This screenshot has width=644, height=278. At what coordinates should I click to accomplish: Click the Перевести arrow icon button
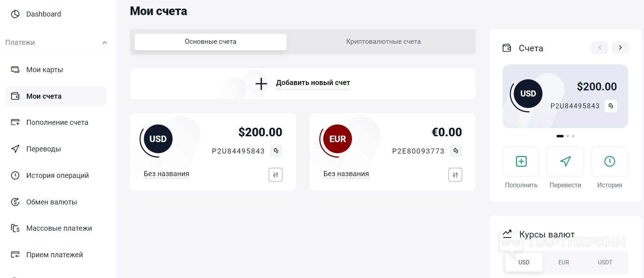565,161
